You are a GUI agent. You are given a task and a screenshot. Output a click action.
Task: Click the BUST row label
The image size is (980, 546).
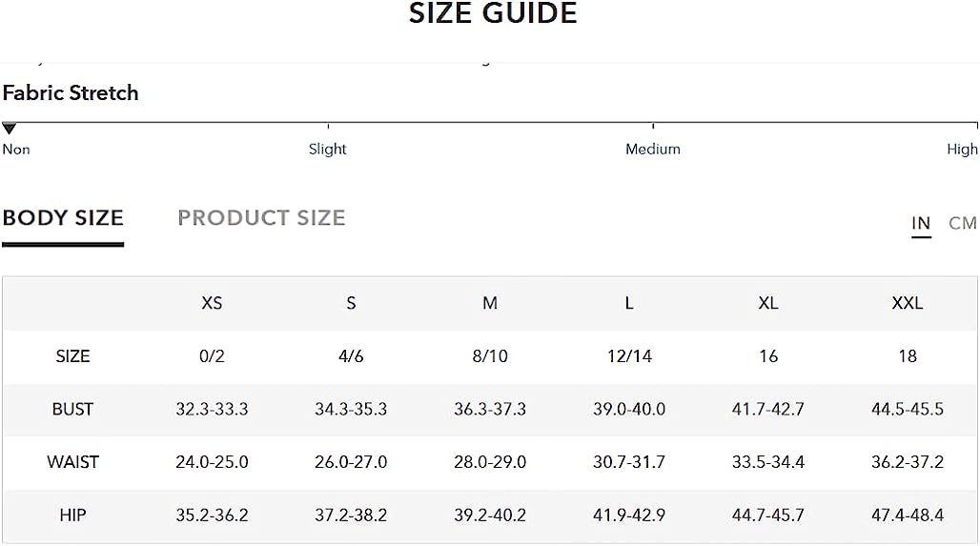(x=72, y=409)
